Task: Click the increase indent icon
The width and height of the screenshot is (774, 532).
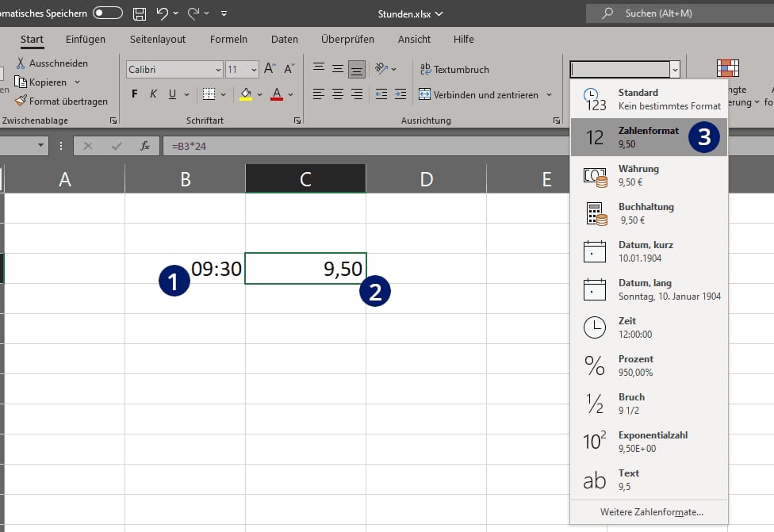Action: coord(400,94)
